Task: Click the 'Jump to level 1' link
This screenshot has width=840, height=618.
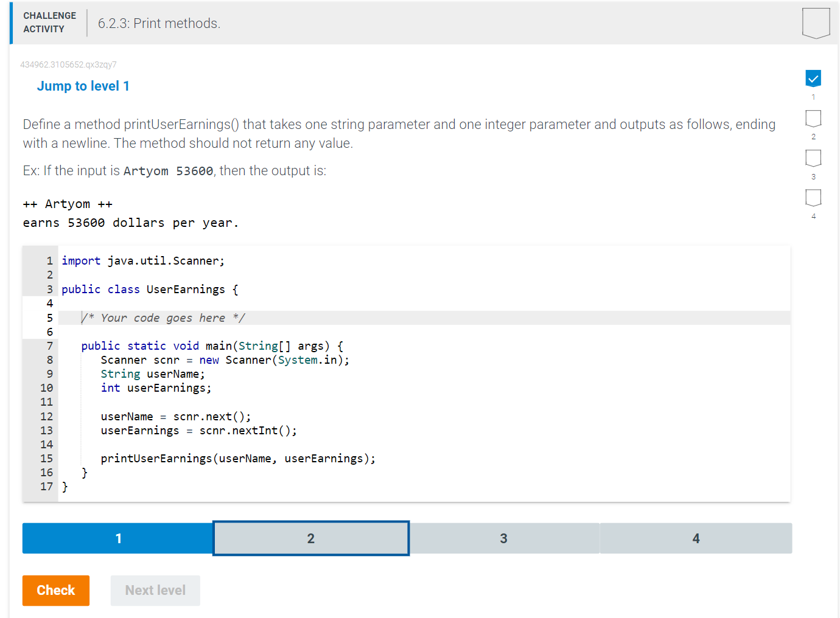Action: [x=83, y=86]
